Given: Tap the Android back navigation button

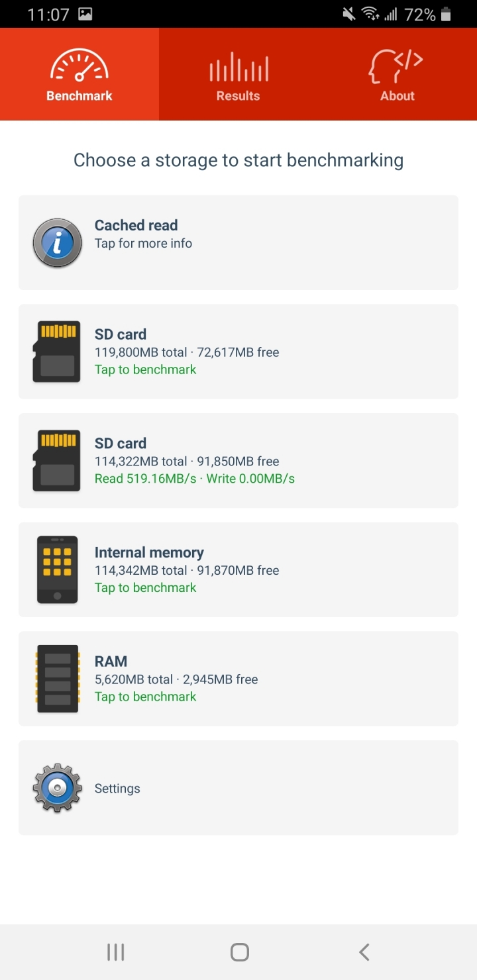Looking at the screenshot, I should [x=364, y=952].
